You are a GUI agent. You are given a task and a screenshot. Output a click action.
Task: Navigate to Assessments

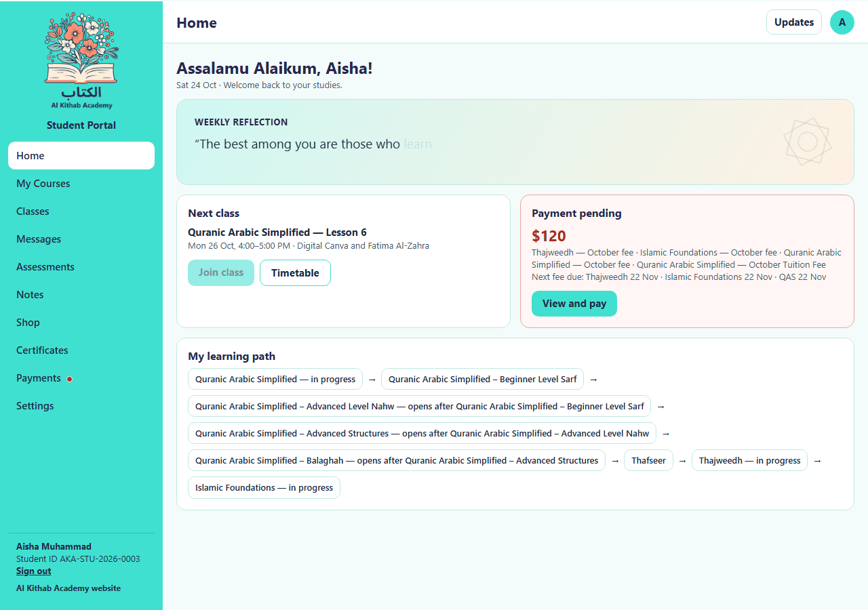tap(81, 267)
